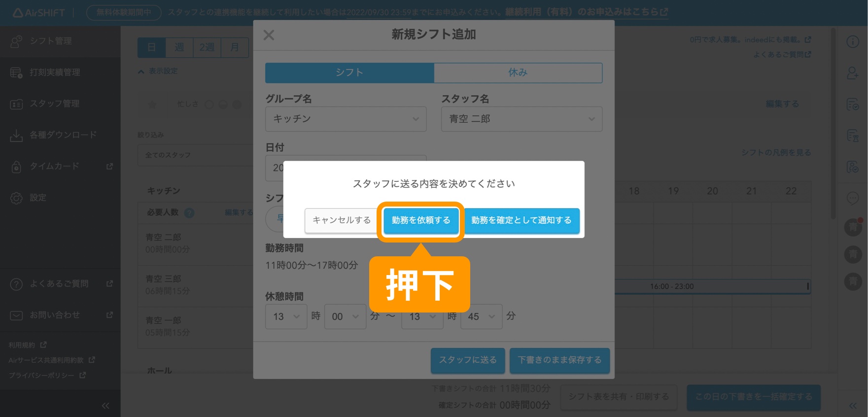Open break start minute dropdown 00
The width and height of the screenshot is (868, 417).
click(345, 316)
